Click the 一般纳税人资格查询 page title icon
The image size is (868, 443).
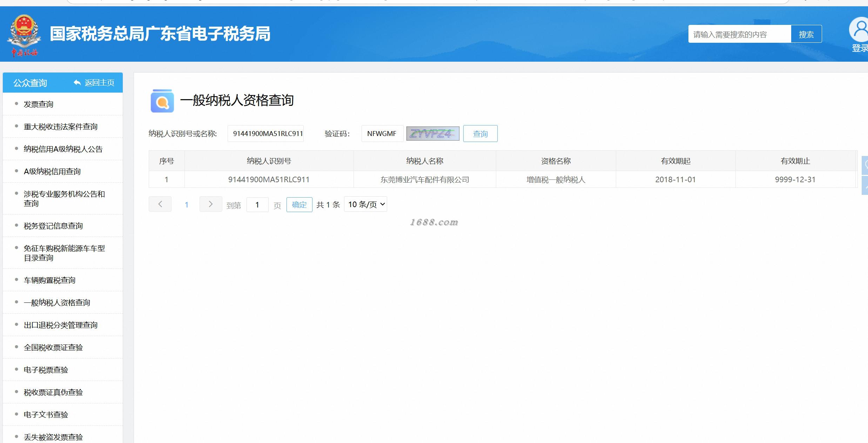point(162,101)
